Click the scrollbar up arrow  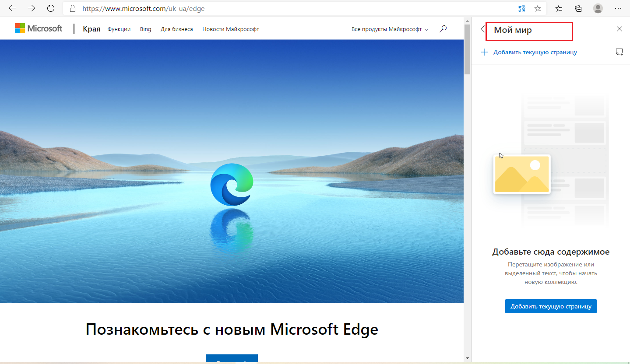(x=467, y=20)
